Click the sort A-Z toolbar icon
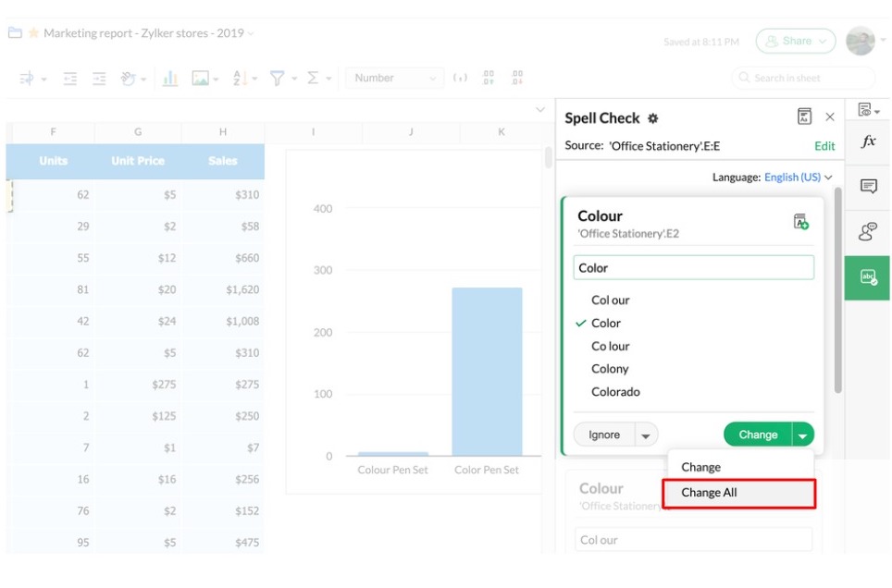Image resolution: width=892 pixels, height=588 pixels. click(240, 79)
